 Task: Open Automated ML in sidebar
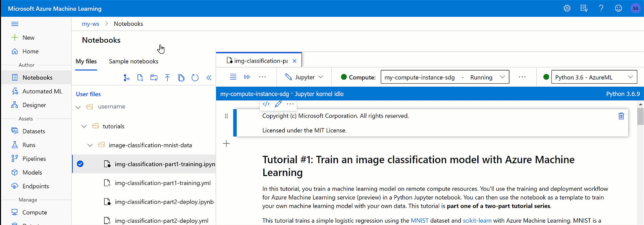click(42, 91)
